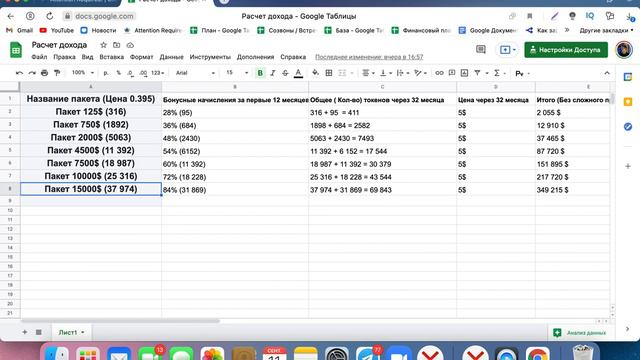Open the Arial font dropdown
Image resolution: width=640 pixels, height=360 pixels.
tap(195, 73)
